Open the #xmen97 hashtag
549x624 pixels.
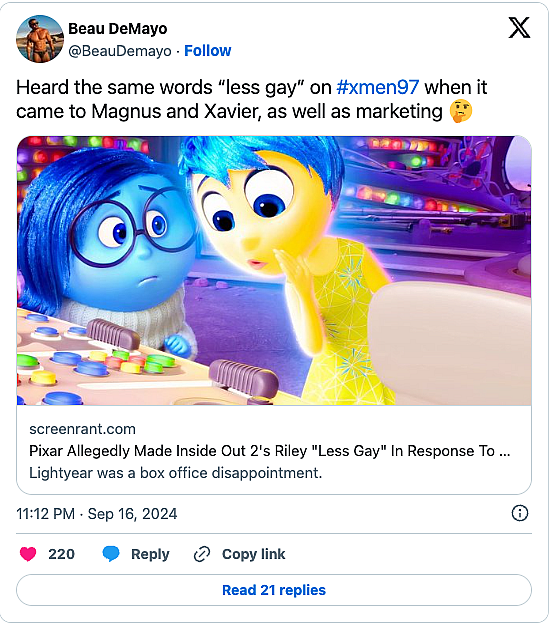pyautogui.click(x=378, y=87)
